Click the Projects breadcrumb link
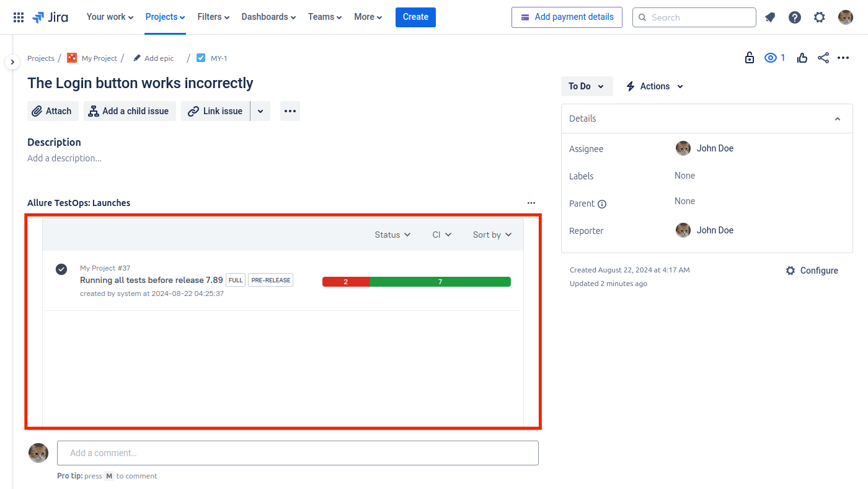868x489 pixels. pyautogui.click(x=41, y=58)
